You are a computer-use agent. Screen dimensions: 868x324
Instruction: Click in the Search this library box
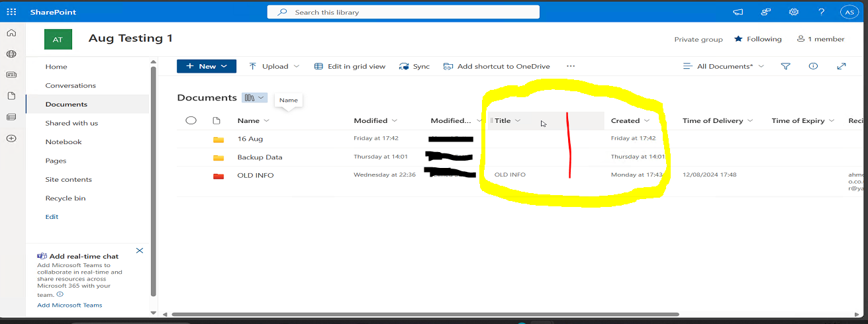403,12
